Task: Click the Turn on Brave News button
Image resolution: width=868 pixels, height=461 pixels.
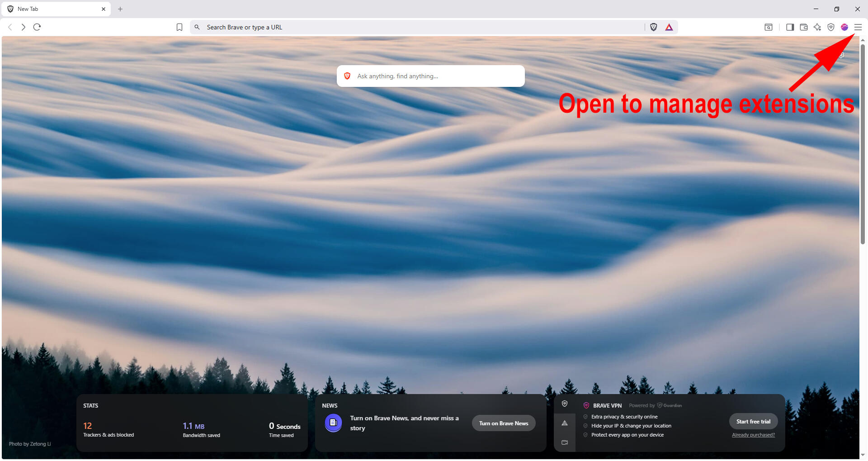Action: click(503, 423)
